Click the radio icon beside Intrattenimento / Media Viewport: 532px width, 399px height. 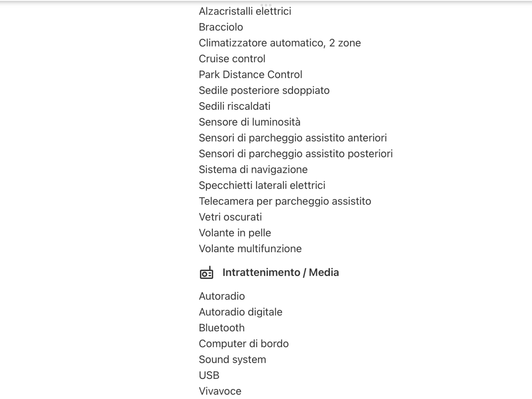[207, 272]
